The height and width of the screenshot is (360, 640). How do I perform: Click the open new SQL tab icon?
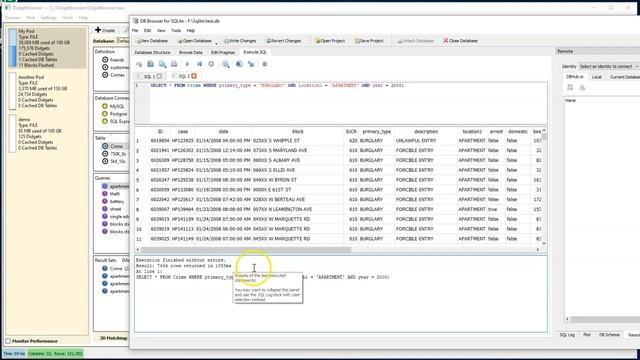click(x=139, y=64)
